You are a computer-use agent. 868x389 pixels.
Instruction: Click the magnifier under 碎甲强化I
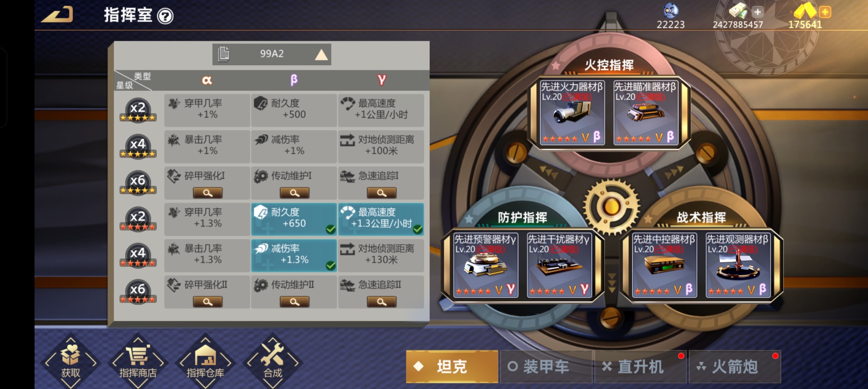[x=208, y=193]
